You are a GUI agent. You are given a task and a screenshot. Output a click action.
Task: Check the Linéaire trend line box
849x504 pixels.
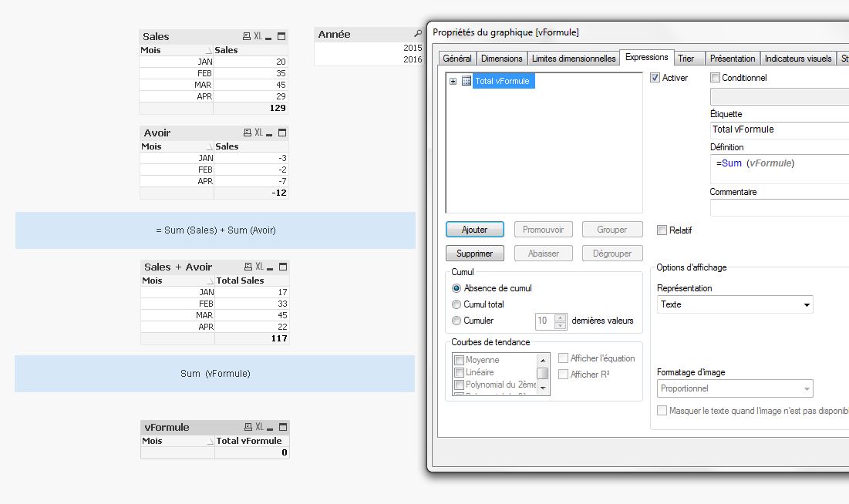459,372
